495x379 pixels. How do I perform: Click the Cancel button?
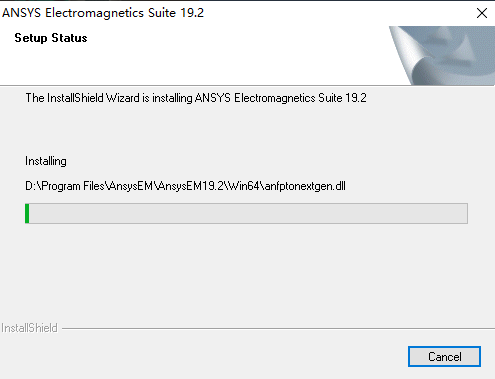point(444,357)
